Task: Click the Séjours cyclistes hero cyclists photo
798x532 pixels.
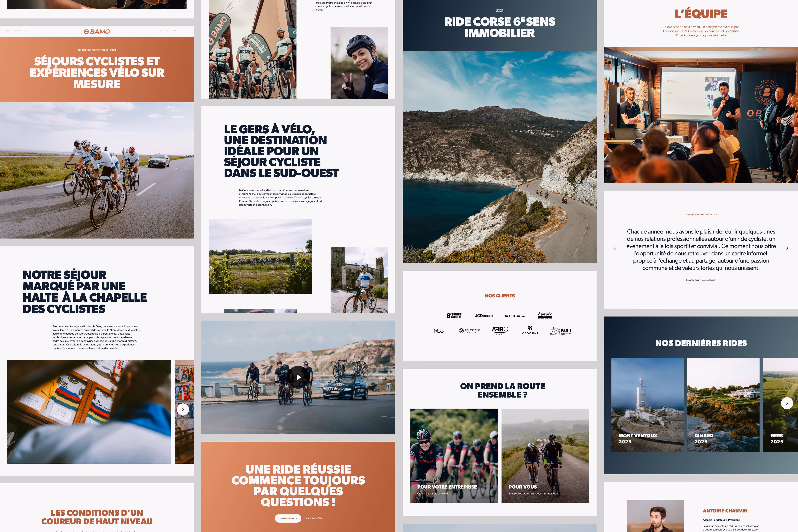Action: (x=97, y=170)
